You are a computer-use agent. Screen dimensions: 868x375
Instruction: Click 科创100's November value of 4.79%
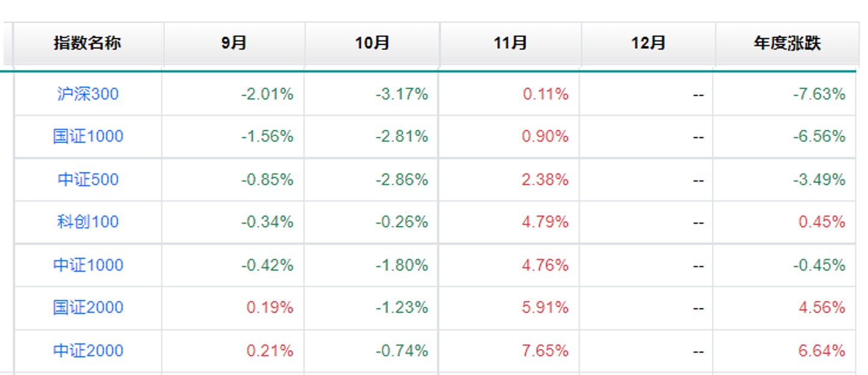tap(545, 222)
